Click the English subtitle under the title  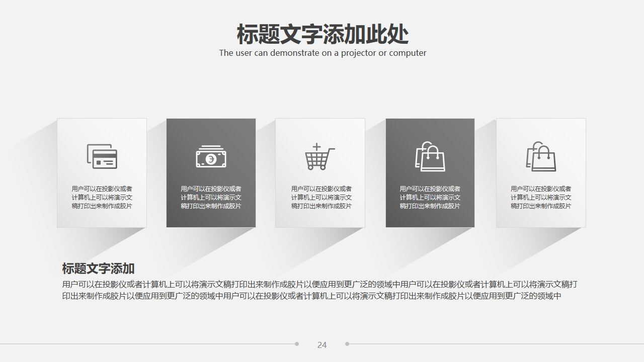coord(322,52)
